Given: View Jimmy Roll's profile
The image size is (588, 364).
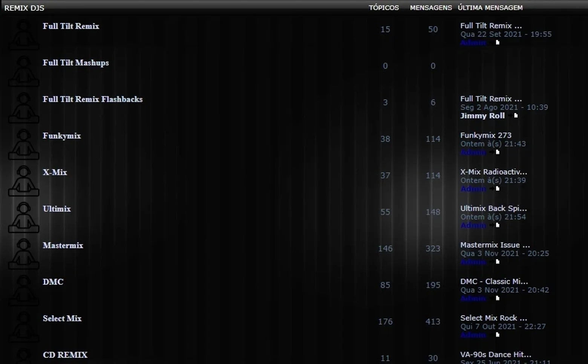Looking at the screenshot, I should pos(482,116).
